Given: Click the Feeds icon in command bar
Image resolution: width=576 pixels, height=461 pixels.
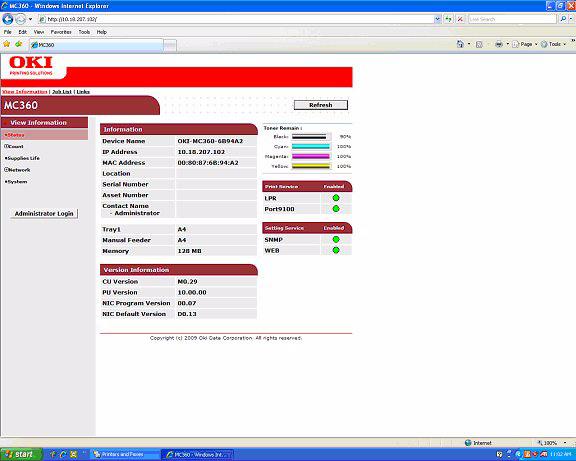Looking at the screenshot, I should point(479,44).
